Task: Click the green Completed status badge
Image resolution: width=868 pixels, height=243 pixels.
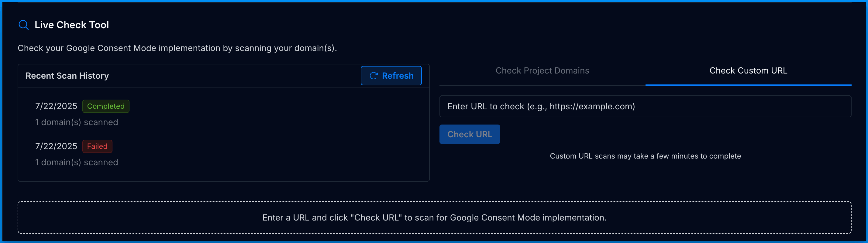Action: 106,106
